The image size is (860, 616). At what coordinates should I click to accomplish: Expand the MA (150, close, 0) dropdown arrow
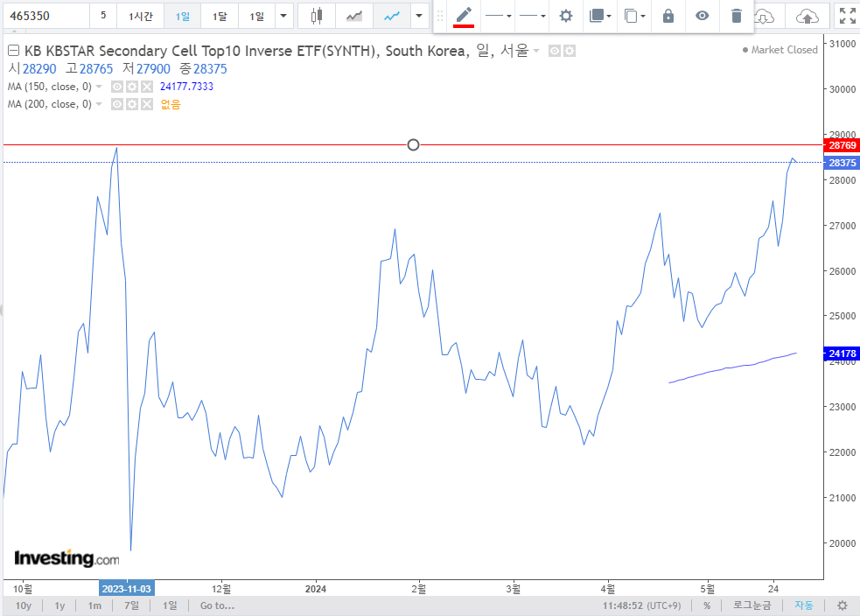tap(99, 87)
